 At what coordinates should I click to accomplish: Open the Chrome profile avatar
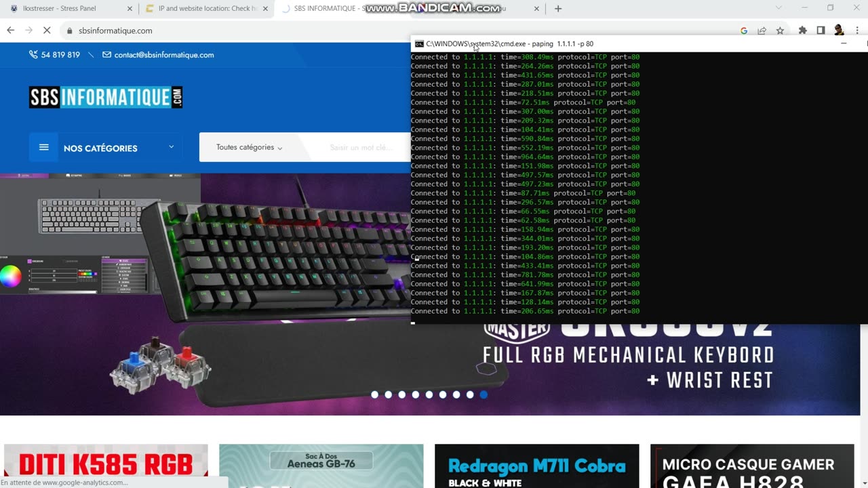pyautogui.click(x=839, y=30)
